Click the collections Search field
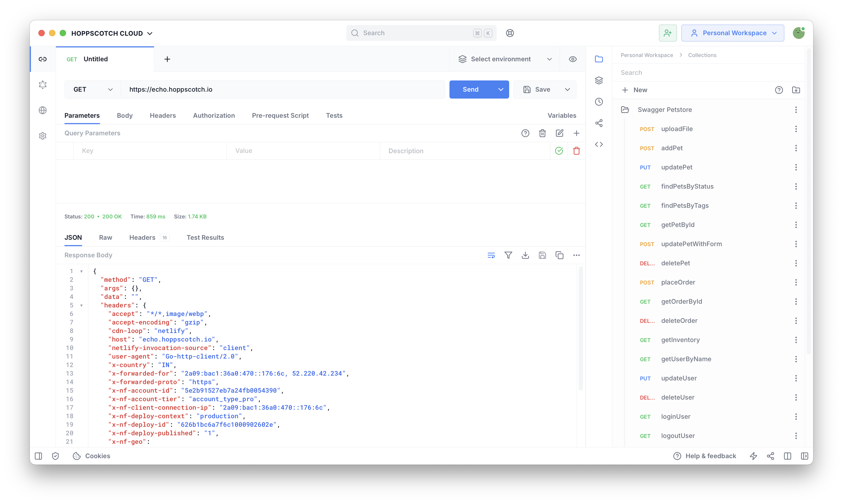Image resolution: width=843 pixels, height=504 pixels. [x=708, y=73]
